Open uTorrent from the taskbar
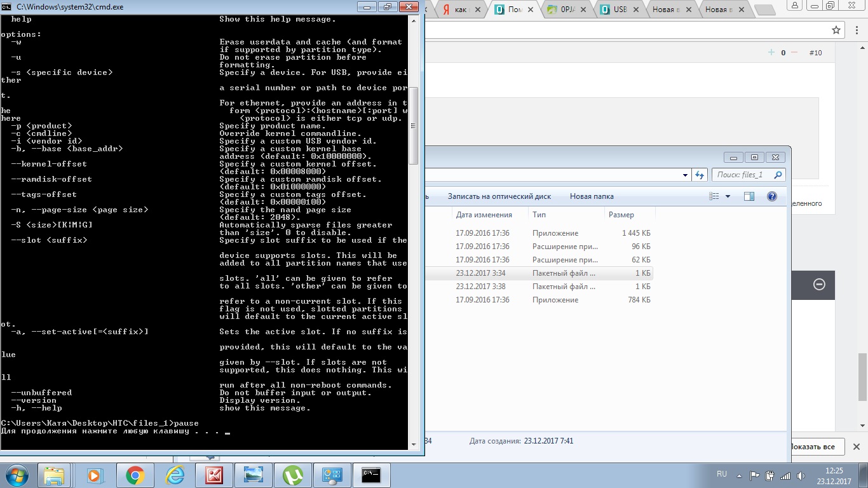This screenshot has width=868, height=488. tap(293, 475)
